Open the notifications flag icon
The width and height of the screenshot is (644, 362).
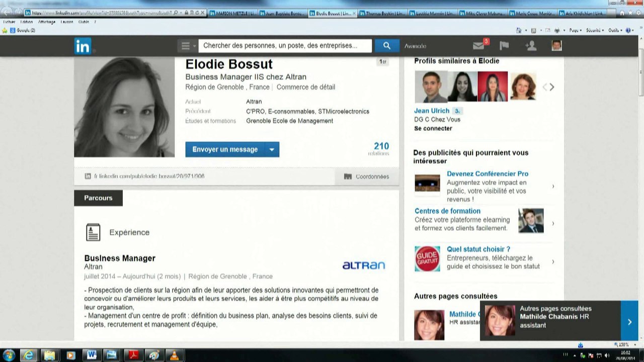click(x=504, y=46)
